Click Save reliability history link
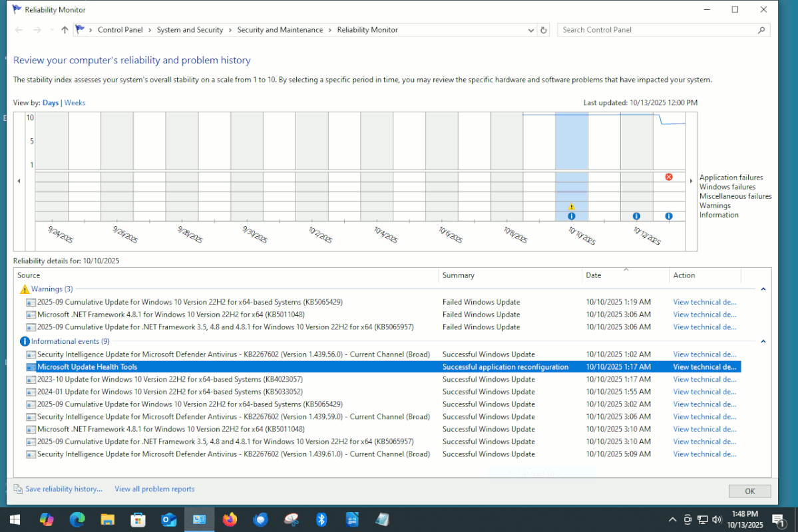The height and width of the screenshot is (532, 798). (64, 489)
